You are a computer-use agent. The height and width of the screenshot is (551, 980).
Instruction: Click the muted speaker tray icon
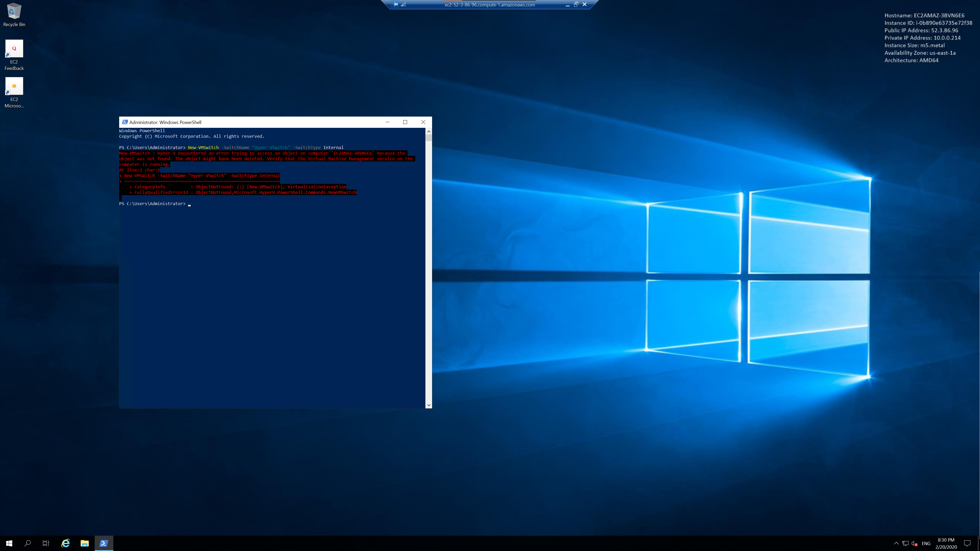915,543
